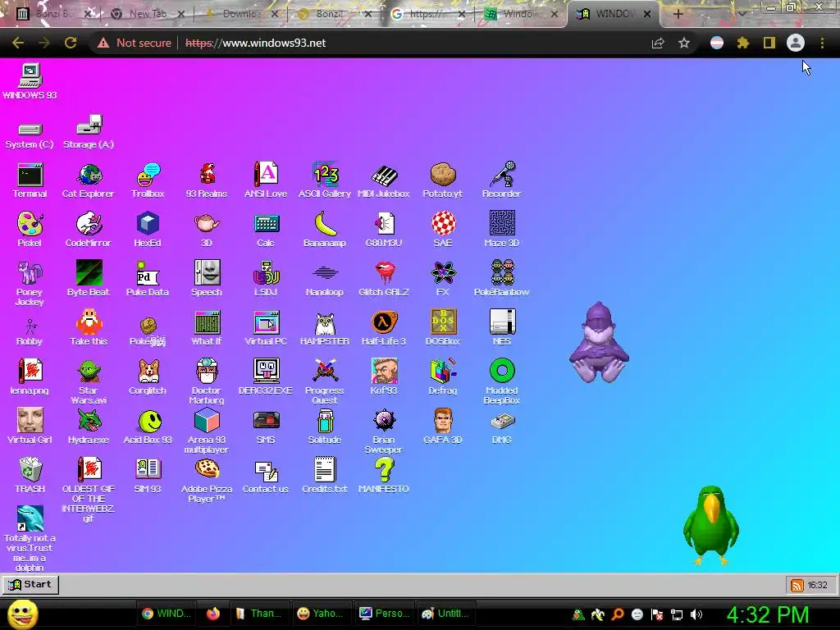Open the Virtual PC icon
The height and width of the screenshot is (630, 840).
tap(266, 328)
